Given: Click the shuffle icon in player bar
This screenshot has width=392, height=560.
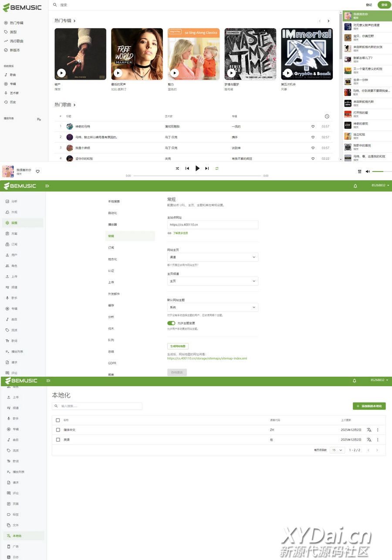Looking at the screenshot, I should (x=177, y=168).
